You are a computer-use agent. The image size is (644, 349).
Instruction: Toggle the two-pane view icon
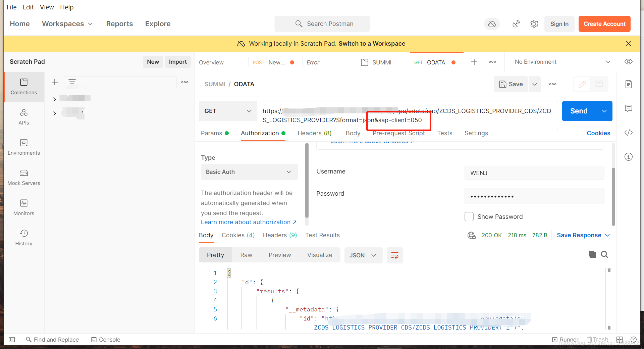pyautogui.click(x=620, y=340)
